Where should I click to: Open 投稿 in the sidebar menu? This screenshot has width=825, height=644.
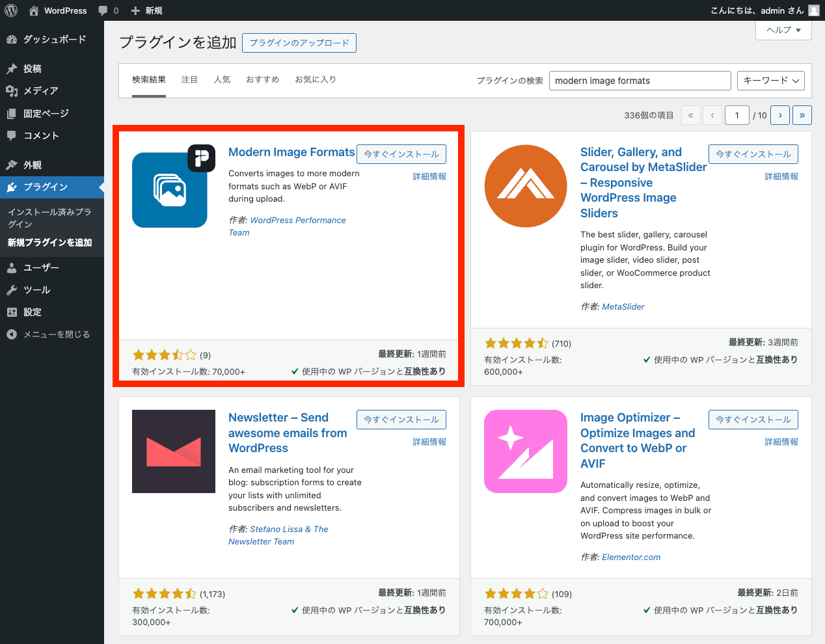tap(52, 69)
